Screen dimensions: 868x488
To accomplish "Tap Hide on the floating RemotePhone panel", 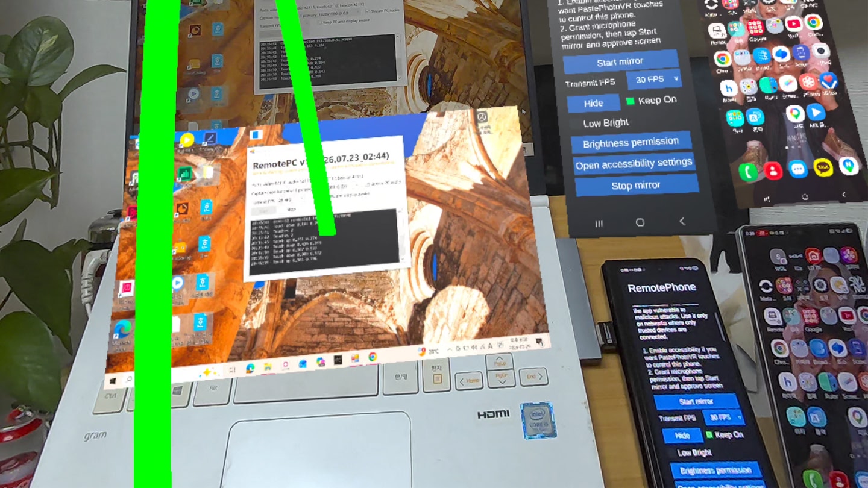I will point(593,103).
